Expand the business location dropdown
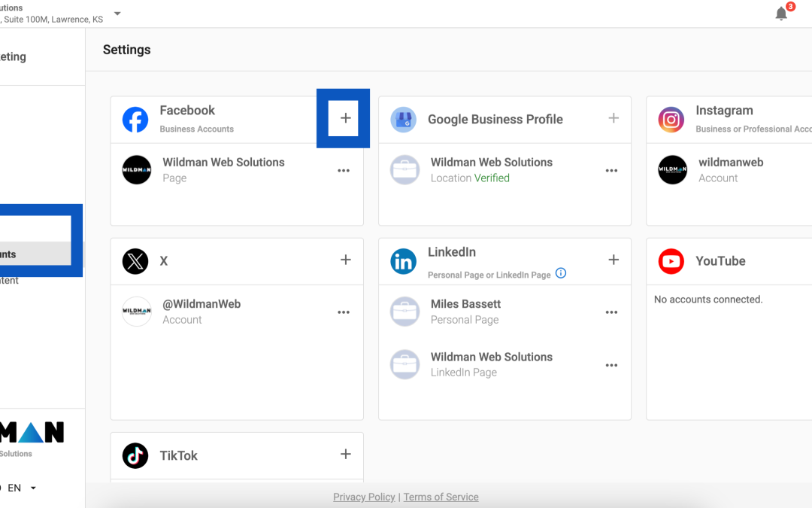Screen dimensions: 812x508 (x=117, y=14)
